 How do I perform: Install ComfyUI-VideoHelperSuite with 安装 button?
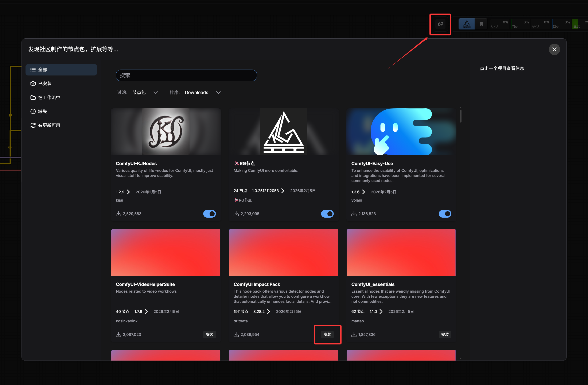tap(209, 335)
